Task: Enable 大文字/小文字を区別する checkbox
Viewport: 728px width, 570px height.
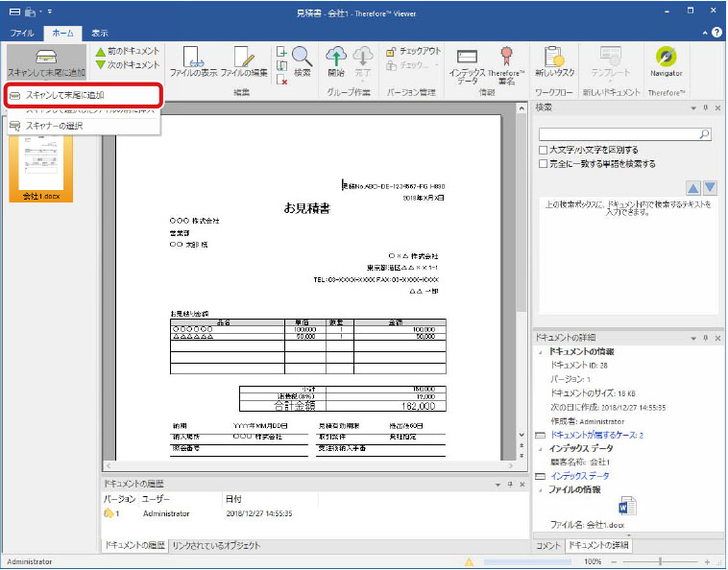Action: tap(544, 151)
